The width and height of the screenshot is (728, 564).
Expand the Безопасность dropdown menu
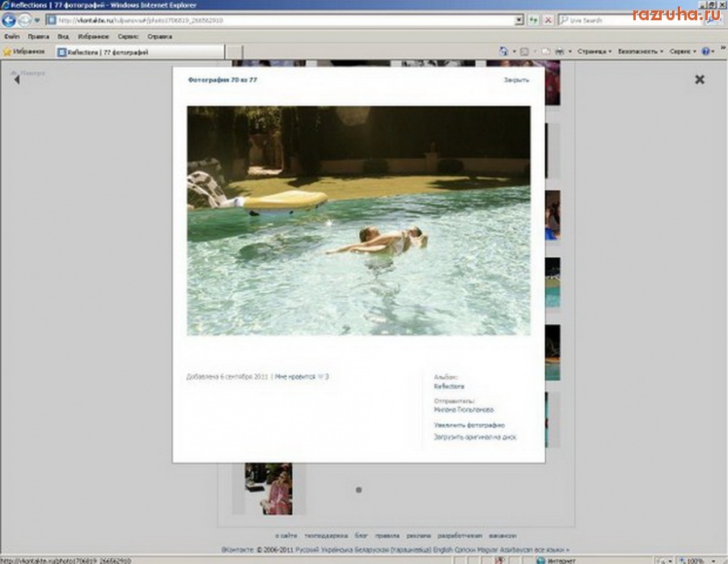click(x=641, y=51)
